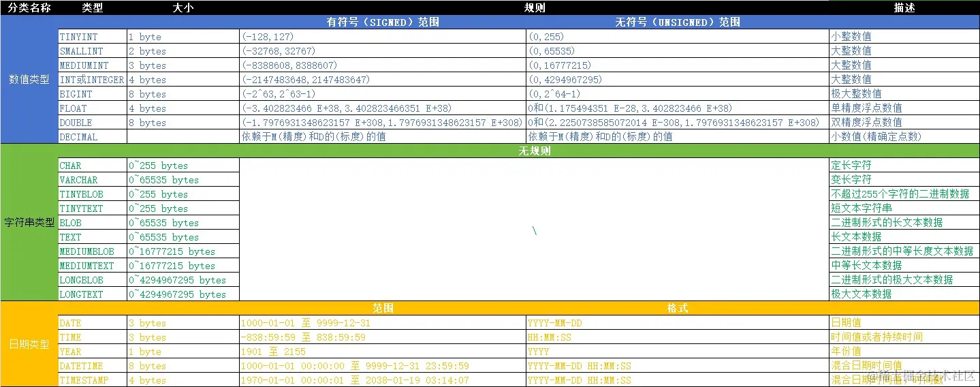Image resolution: width=980 pixels, height=387 pixels.
Task: Select the 单精度浮点数值 description cell
Action: coord(904,108)
